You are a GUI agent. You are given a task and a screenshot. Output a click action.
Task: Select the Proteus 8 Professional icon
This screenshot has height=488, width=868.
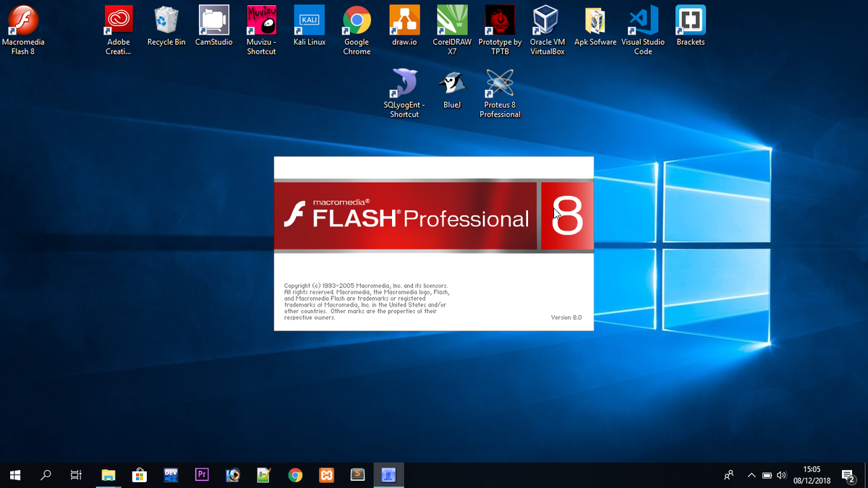[x=500, y=93]
